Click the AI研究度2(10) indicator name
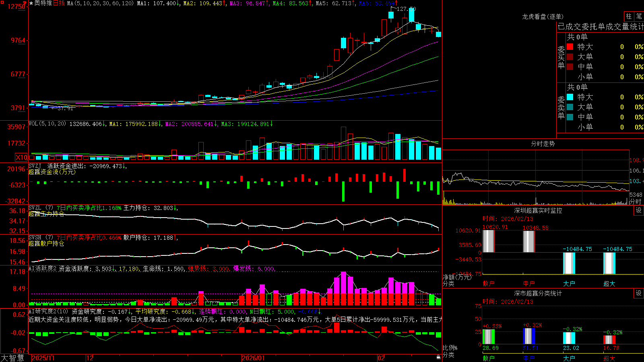The image size is (644, 362). (x=48, y=311)
